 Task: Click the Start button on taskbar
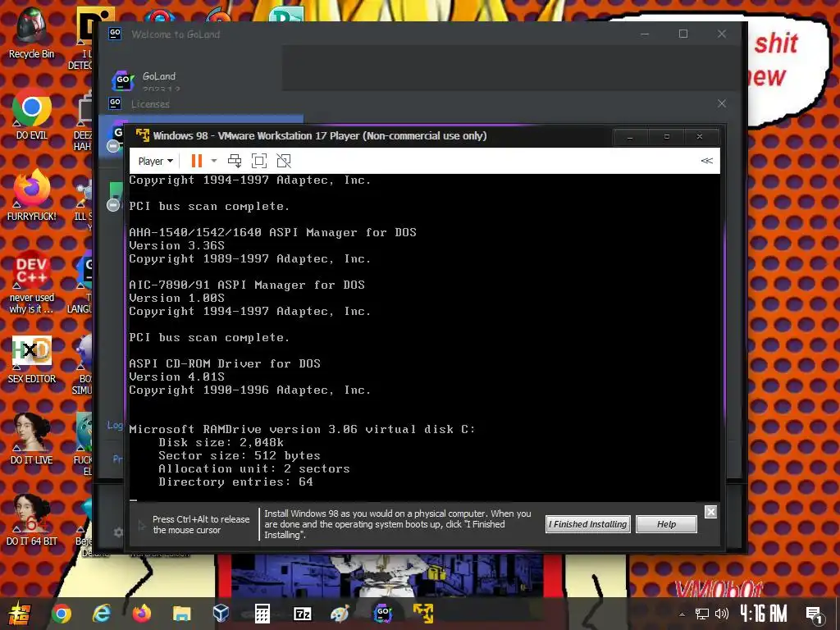[20, 614]
